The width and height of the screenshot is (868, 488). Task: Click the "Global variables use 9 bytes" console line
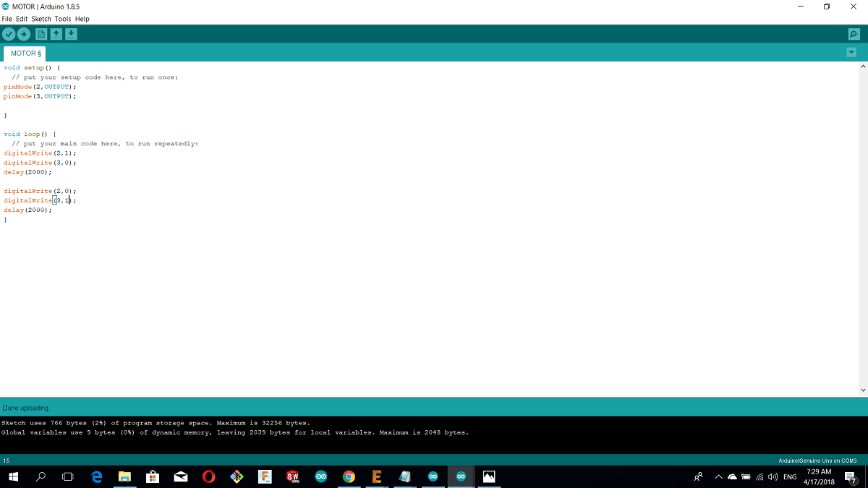click(x=235, y=432)
